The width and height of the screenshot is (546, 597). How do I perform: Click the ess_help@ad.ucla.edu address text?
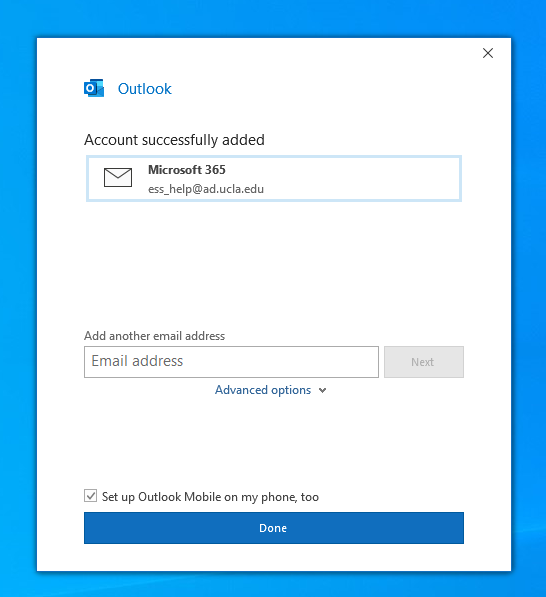(206, 189)
